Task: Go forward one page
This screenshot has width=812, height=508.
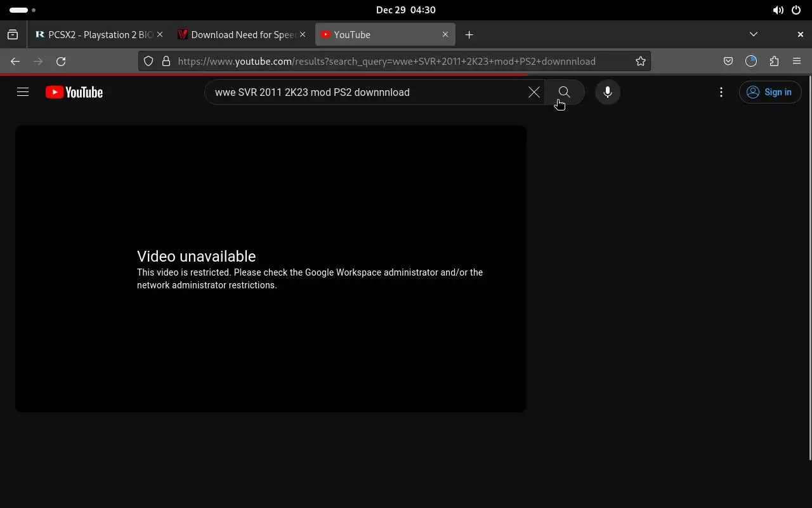Action: click(x=38, y=61)
